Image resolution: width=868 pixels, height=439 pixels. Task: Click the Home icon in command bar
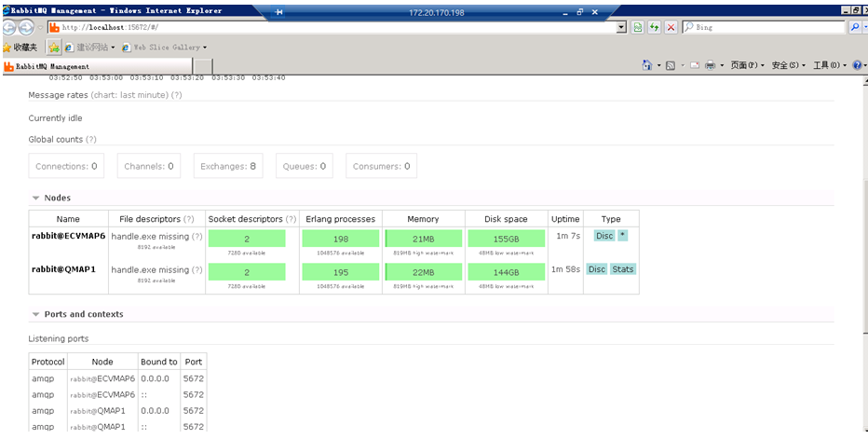646,65
